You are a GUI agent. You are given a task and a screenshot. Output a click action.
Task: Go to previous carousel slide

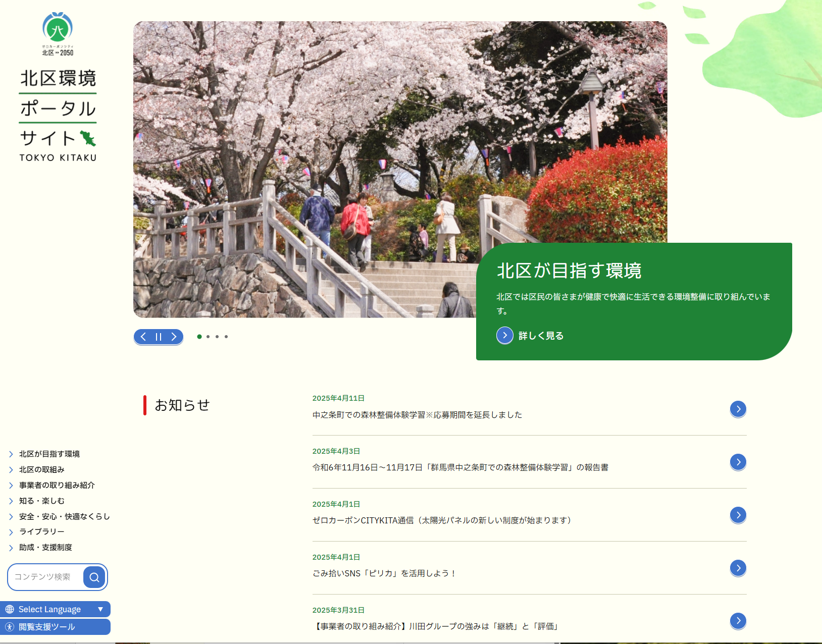[x=143, y=337]
